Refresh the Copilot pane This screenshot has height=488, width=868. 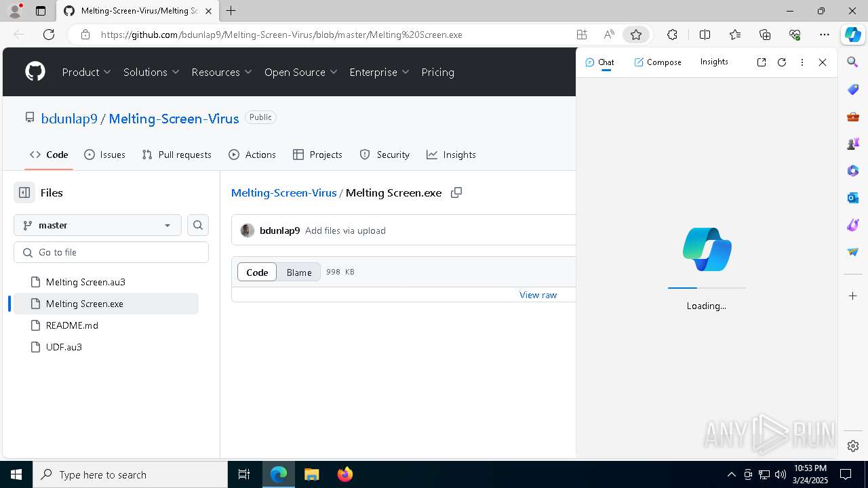782,62
